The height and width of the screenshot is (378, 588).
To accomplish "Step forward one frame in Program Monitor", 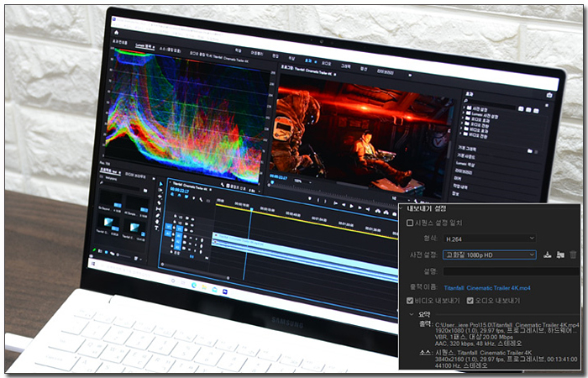I will 360,207.
